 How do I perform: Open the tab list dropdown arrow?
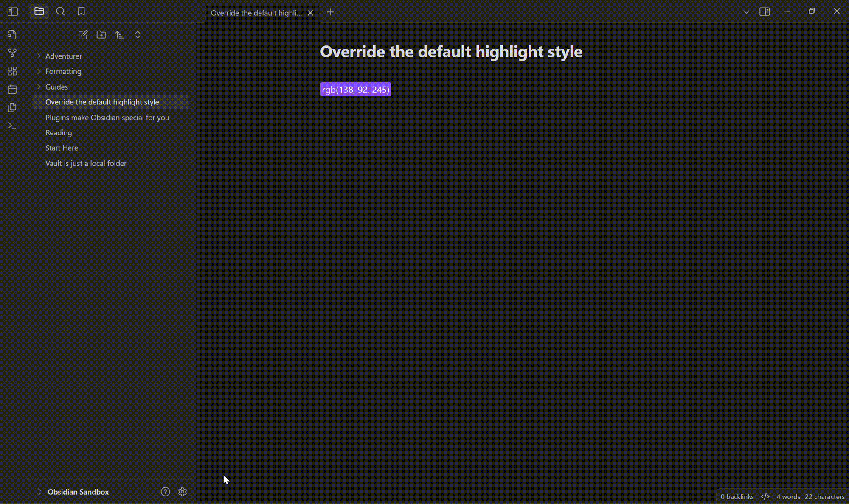click(x=746, y=12)
